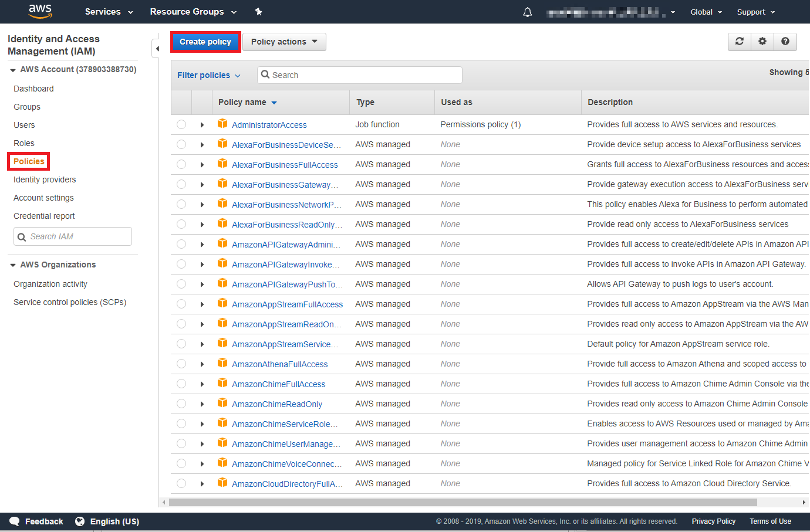Click the pin shortcut icon in top bar
The width and height of the screenshot is (810, 532).
click(x=258, y=12)
